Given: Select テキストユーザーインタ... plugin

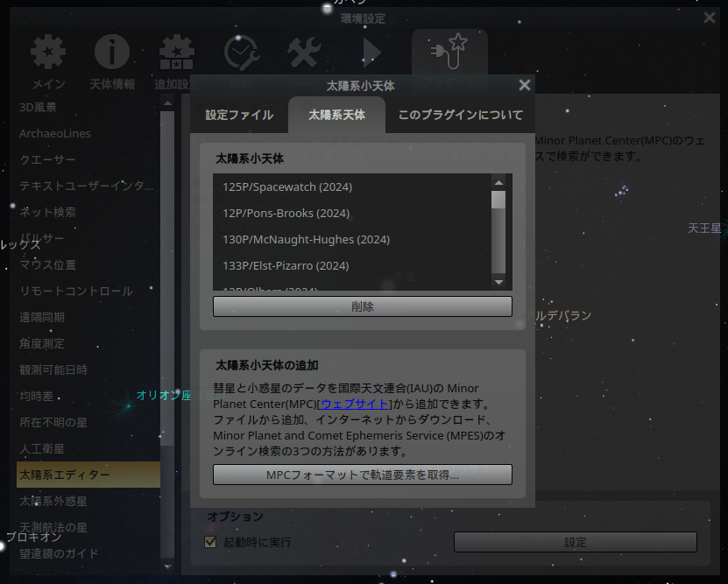Looking at the screenshot, I should pos(88,186).
